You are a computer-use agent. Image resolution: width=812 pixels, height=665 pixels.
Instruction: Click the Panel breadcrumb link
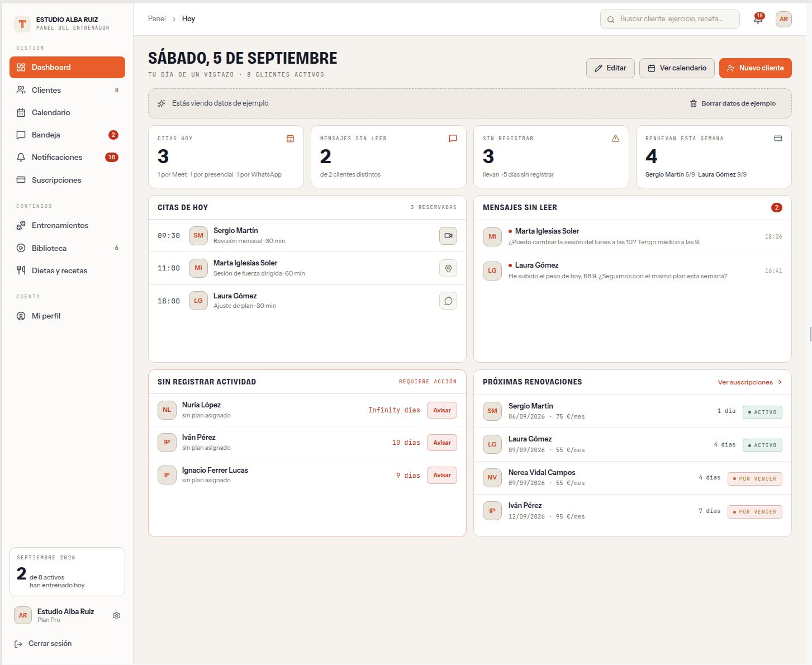(x=156, y=19)
